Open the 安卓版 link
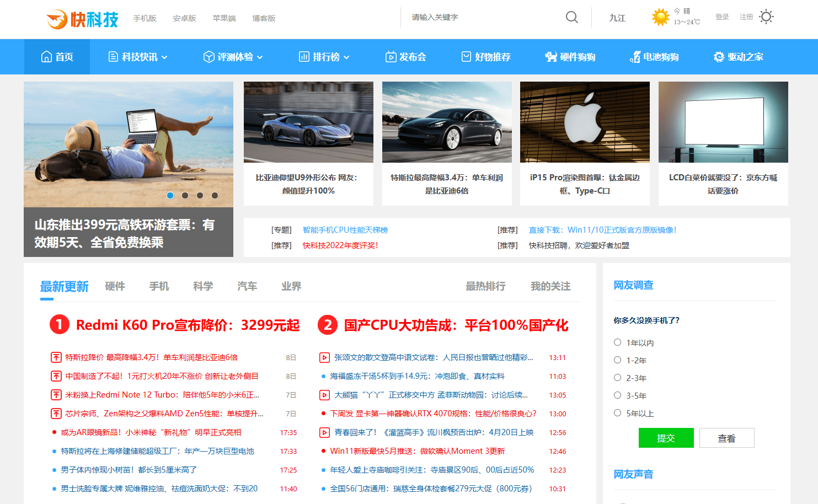The image size is (818, 504). point(185,18)
